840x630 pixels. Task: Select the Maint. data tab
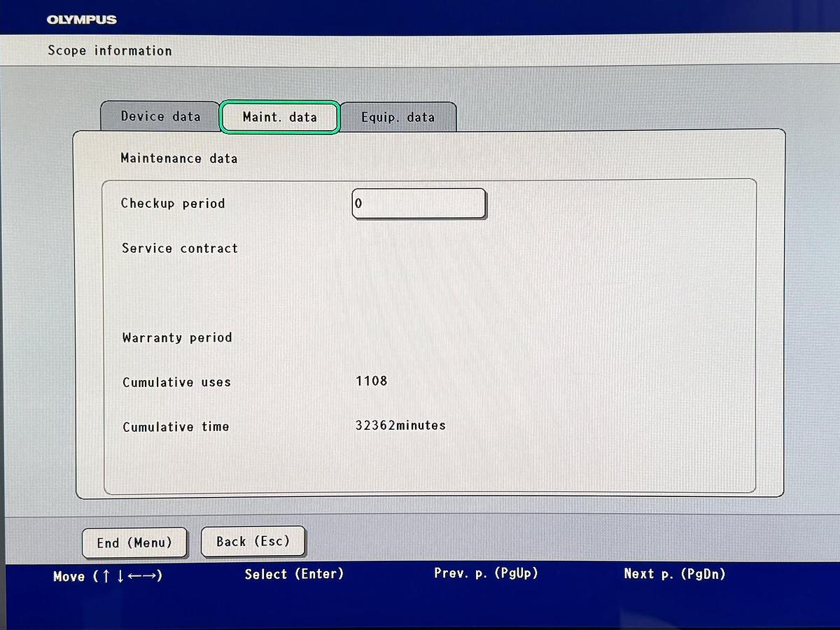(x=280, y=117)
